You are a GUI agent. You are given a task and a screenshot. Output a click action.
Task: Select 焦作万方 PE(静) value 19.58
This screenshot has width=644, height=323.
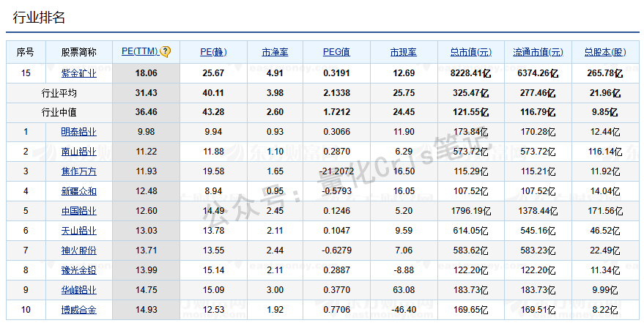tap(214, 171)
